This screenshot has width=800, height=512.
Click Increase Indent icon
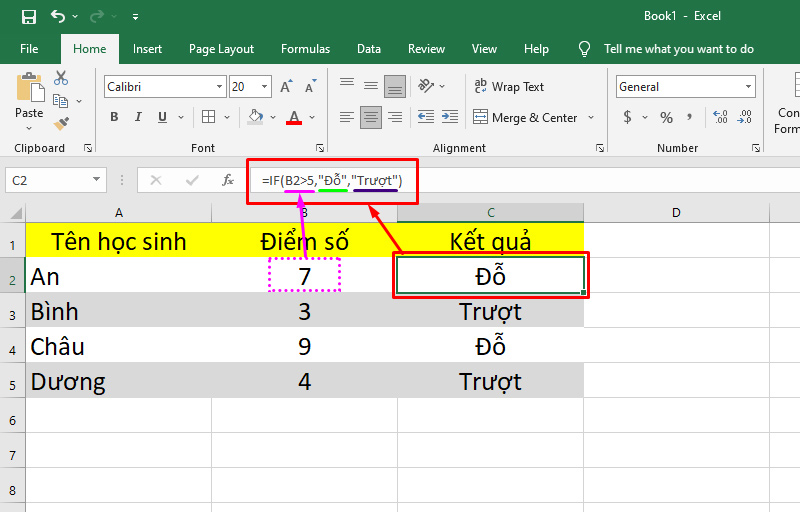click(449, 117)
